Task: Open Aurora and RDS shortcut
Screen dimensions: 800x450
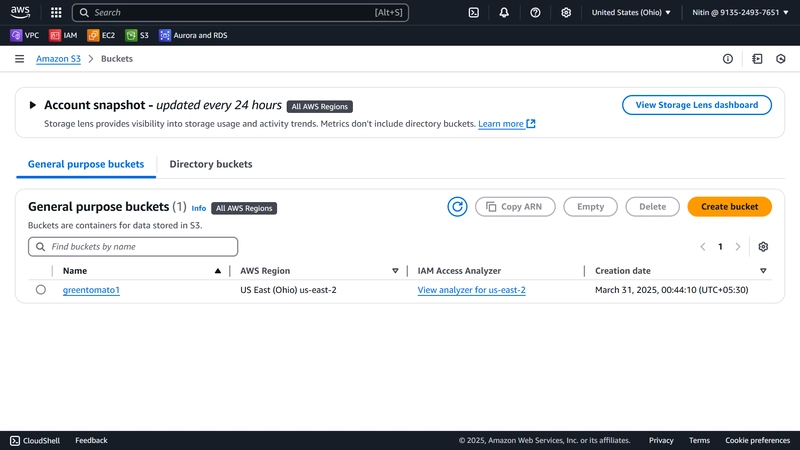Action: pyautogui.click(x=193, y=35)
